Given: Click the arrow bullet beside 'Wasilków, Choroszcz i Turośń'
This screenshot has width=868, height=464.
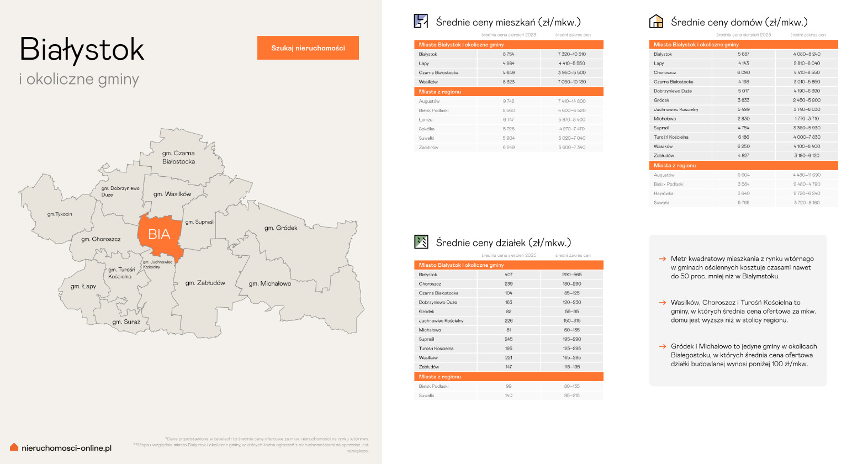Looking at the screenshot, I should coord(662,303).
